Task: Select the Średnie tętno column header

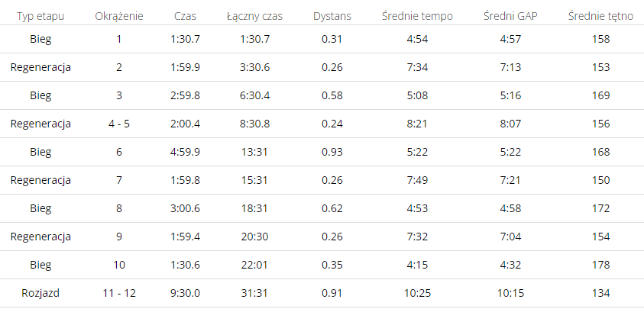Action: pyautogui.click(x=601, y=17)
